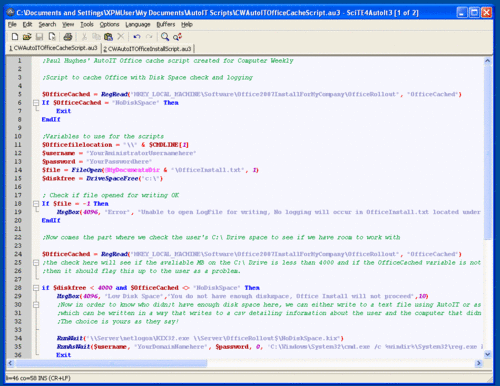Screen dimensions: 500x386
Task: Click 'EndIf' on line 20
Action: point(51,220)
